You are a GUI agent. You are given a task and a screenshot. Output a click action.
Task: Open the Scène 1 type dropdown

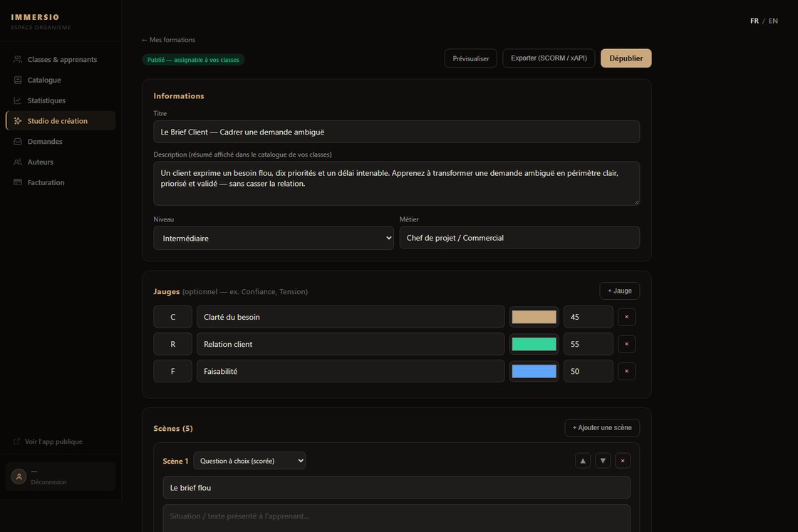click(249, 461)
